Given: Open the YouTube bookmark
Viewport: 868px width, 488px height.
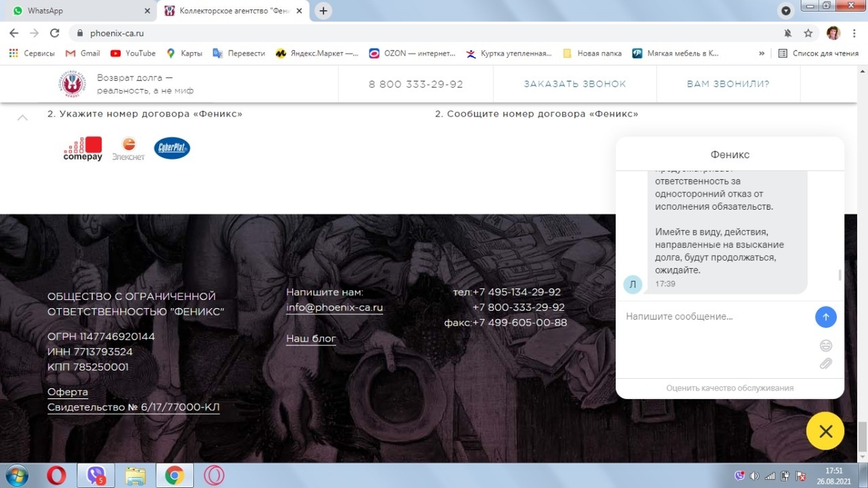Looking at the screenshot, I should [x=133, y=53].
